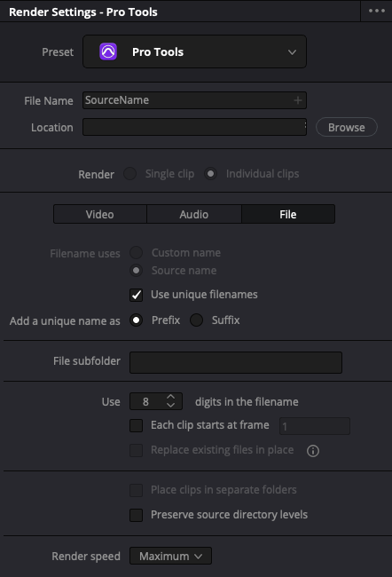Switch to the Audio tab
Screen dimensions: 392x577
[194, 214]
